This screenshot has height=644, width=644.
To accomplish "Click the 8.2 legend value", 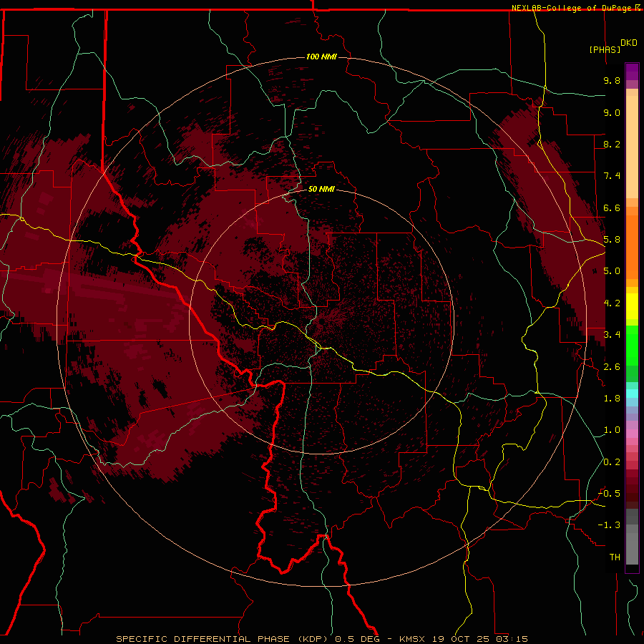I will coord(612,144).
